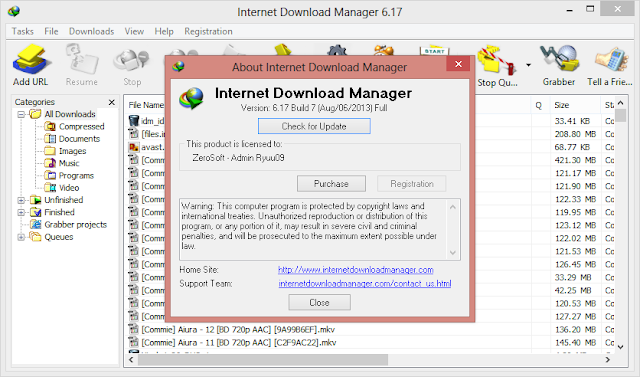
Task: Click the Purchase button
Action: point(331,184)
